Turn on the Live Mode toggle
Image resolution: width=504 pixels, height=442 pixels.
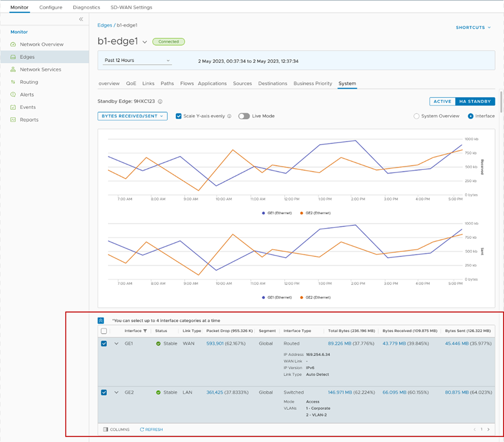point(244,116)
